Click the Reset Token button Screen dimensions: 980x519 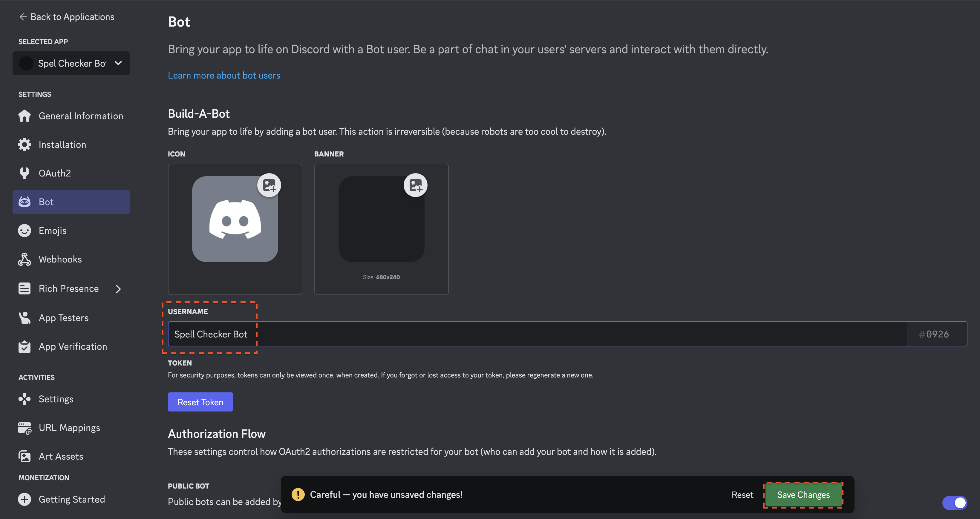click(x=200, y=402)
